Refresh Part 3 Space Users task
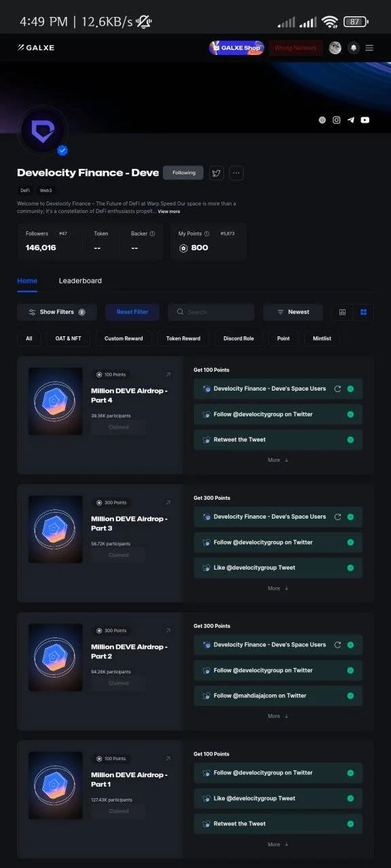Viewport: 391px width, 868px height. pyautogui.click(x=337, y=517)
